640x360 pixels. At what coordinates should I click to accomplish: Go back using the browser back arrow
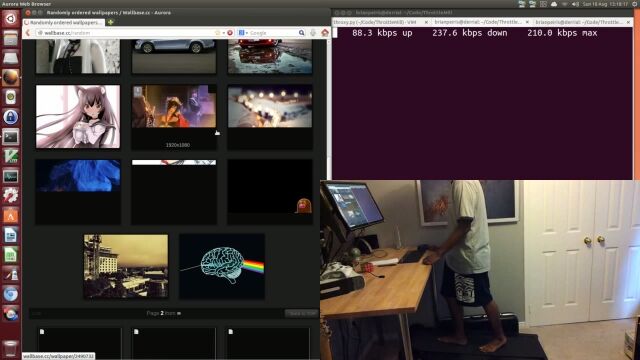coord(28,33)
